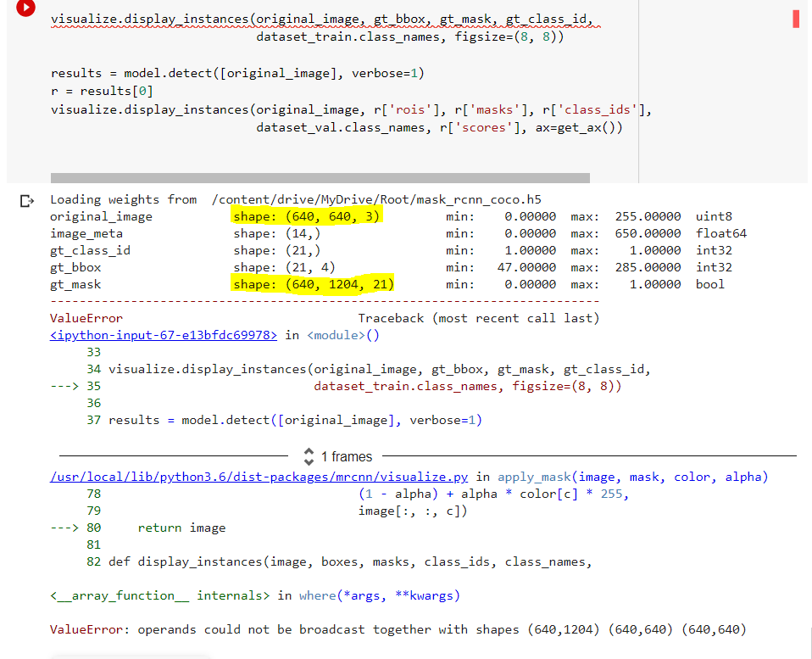The width and height of the screenshot is (812, 659).
Task: Click the red marker on editor's right edge
Action: 796,20
